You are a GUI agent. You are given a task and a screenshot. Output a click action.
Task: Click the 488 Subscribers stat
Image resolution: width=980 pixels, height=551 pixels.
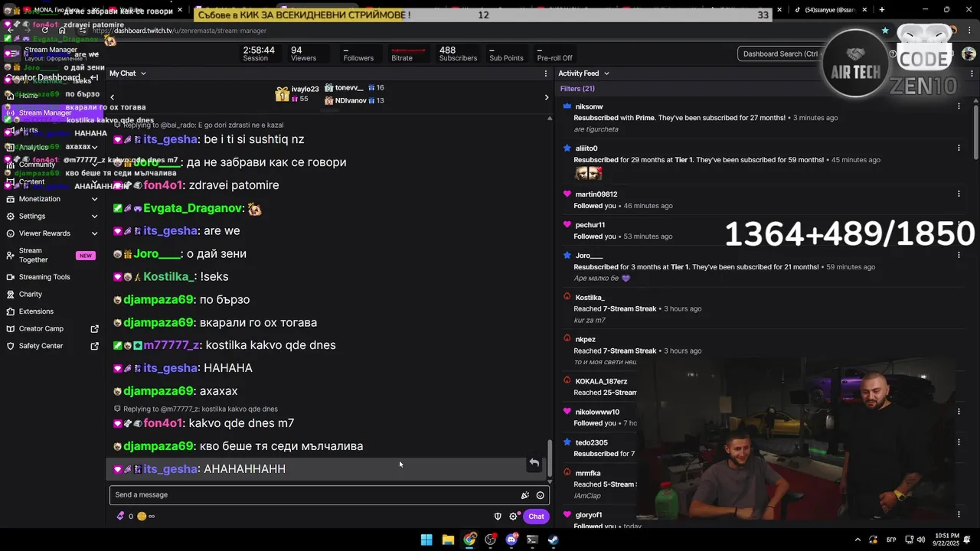tap(458, 54)
